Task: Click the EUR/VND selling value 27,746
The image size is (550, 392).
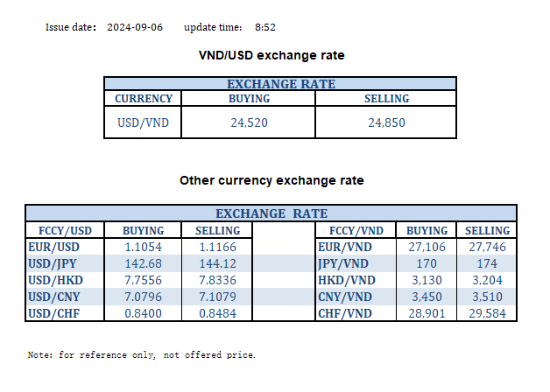Action: [x=488, y=248]
